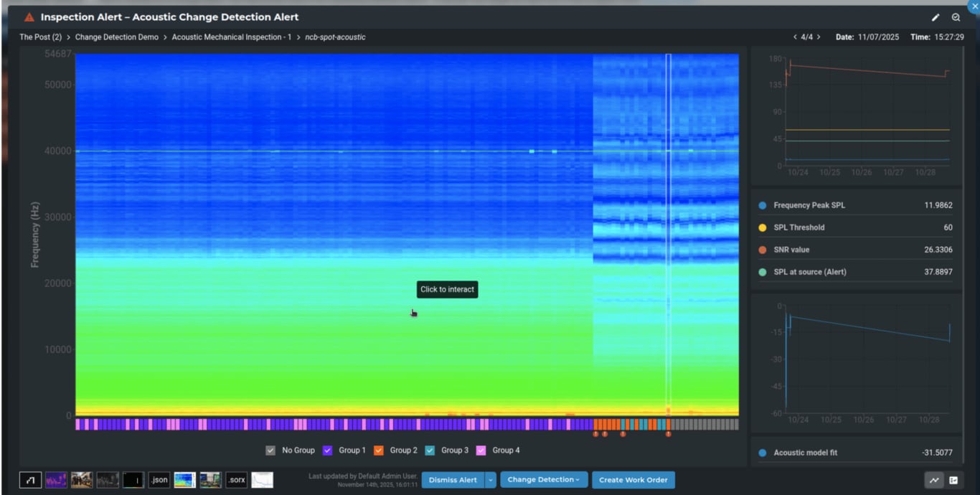Open Acoustic Mechanical Inspection - 1 breadcrumb

click(x=232, y=37)
